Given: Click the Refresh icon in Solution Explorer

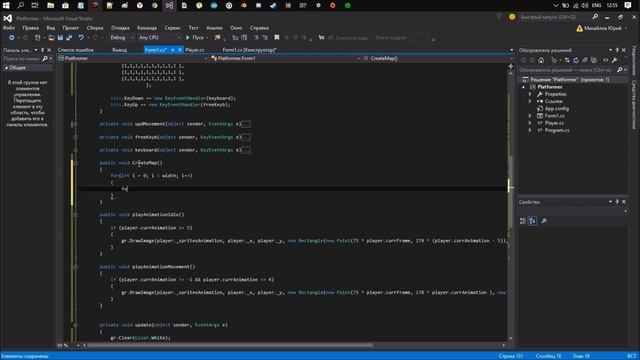Looking at the screenshot, I should click(x=576, y=60).
